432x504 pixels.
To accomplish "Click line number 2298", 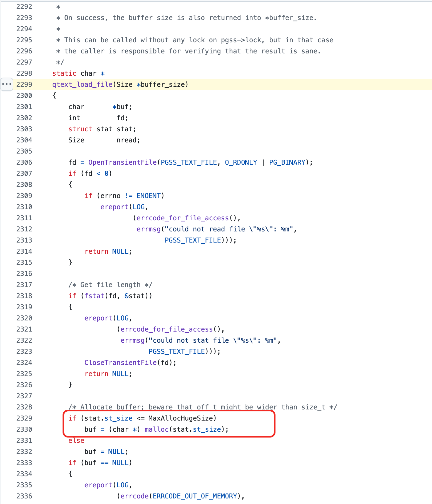I will (24, 73).
